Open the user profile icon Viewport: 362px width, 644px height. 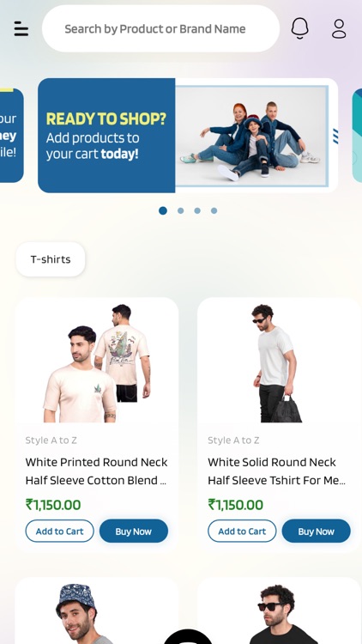coord(339,28)
